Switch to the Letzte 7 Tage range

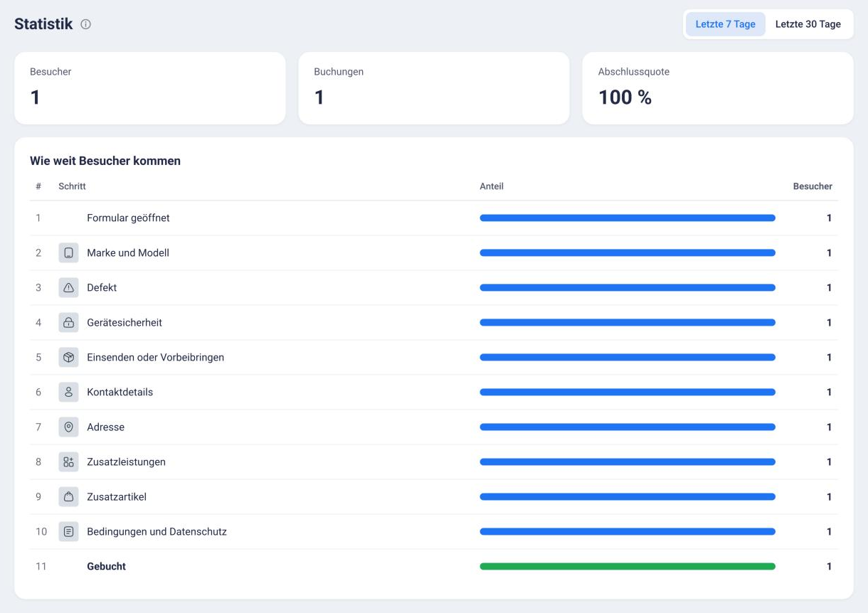(x=725, y=24)
